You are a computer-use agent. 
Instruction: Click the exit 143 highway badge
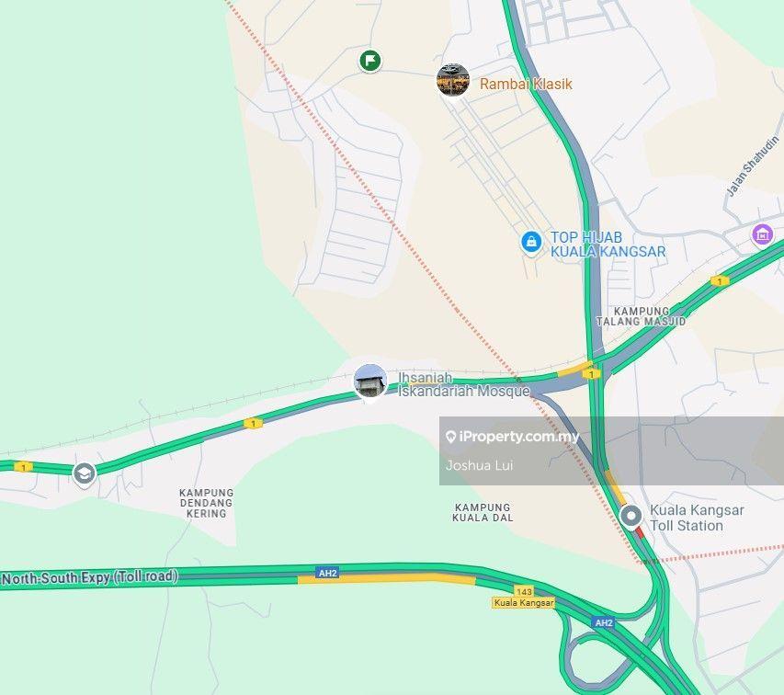[x=524, y=591]
